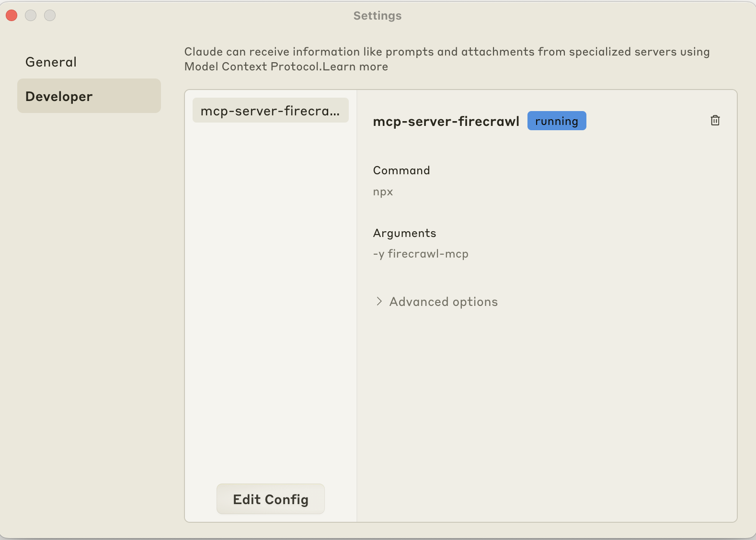Click the yellow minimize traffic light
Image resolution: width=756 pixels, height=540 pixels.
point(31,15)
